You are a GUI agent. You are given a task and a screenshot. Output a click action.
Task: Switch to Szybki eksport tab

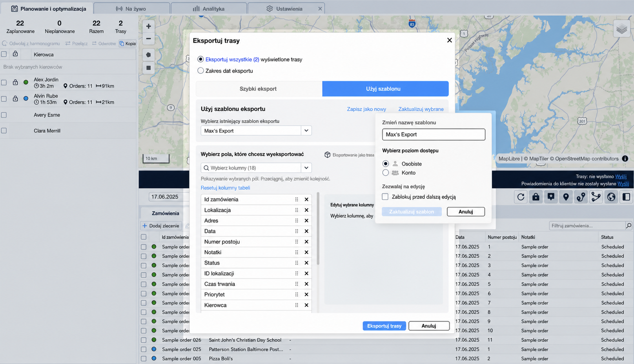point(259,89)
